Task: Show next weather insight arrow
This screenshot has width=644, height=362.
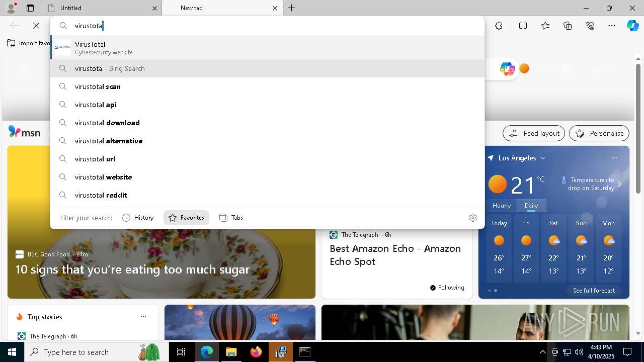Action: coord(619,184)
